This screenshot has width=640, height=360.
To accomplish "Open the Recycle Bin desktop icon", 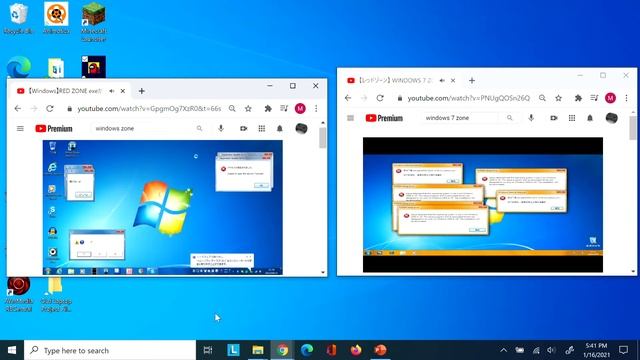I will point(18,18).
